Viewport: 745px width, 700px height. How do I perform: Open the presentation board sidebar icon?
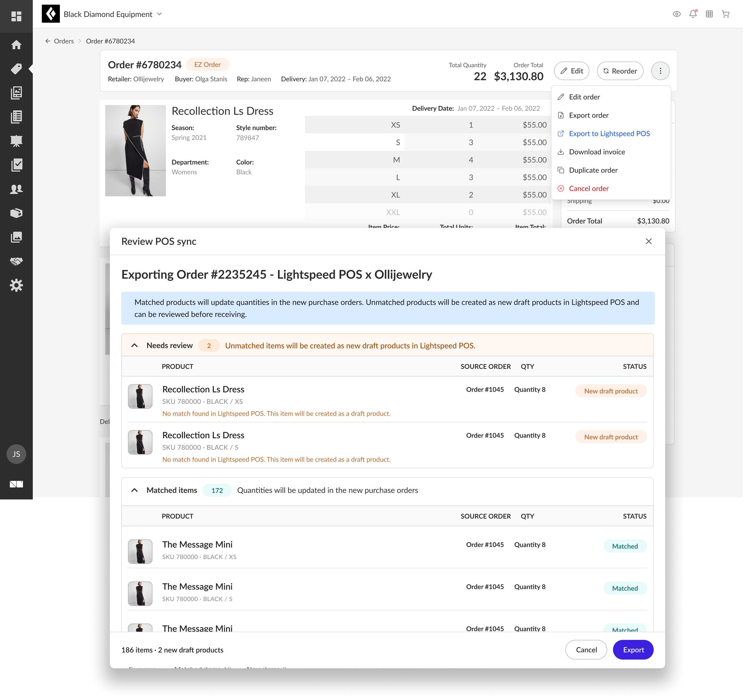tap(16, 141)
